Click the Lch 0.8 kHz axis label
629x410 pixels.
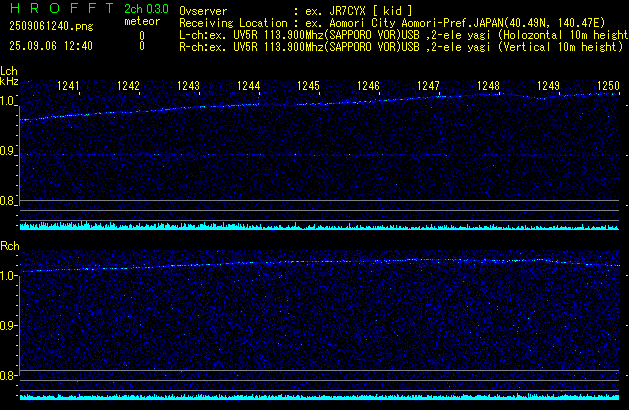pyautogui.click(x=8, y=201)
